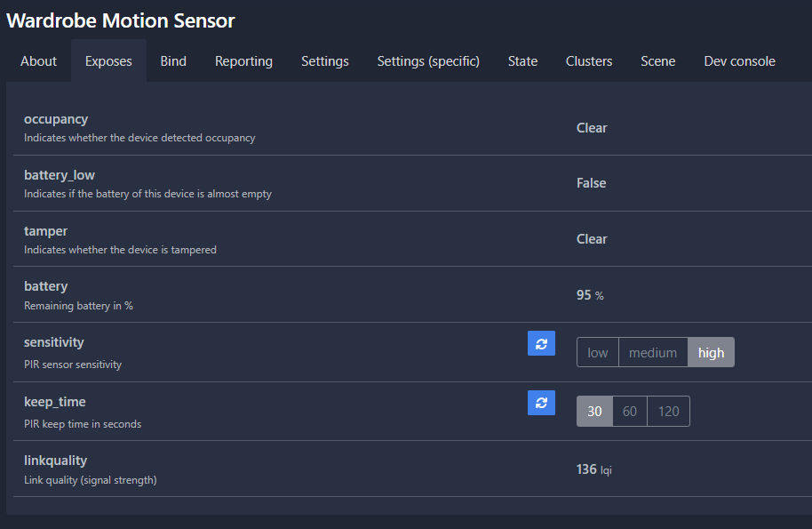Switch to the Settings tab
812x529 pixels.
[324, 60]
